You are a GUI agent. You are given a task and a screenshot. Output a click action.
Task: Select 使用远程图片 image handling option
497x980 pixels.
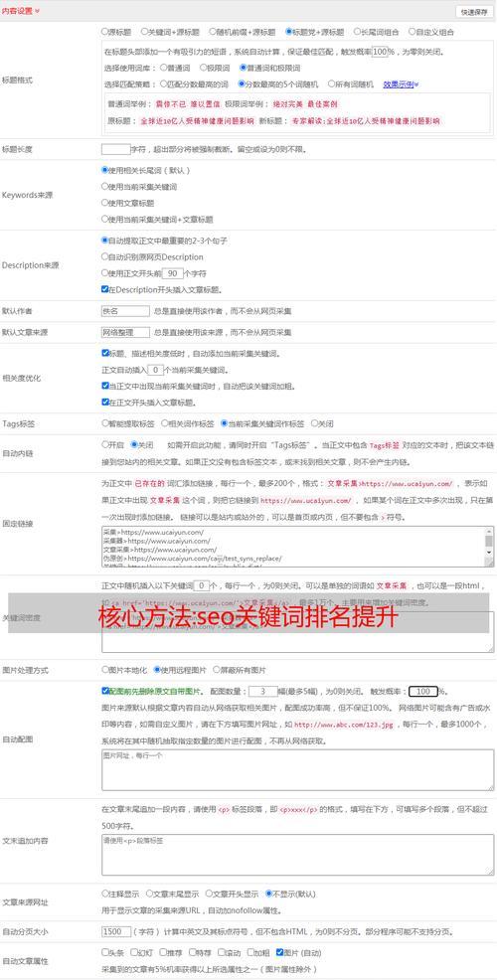click(x=157, y=669)
